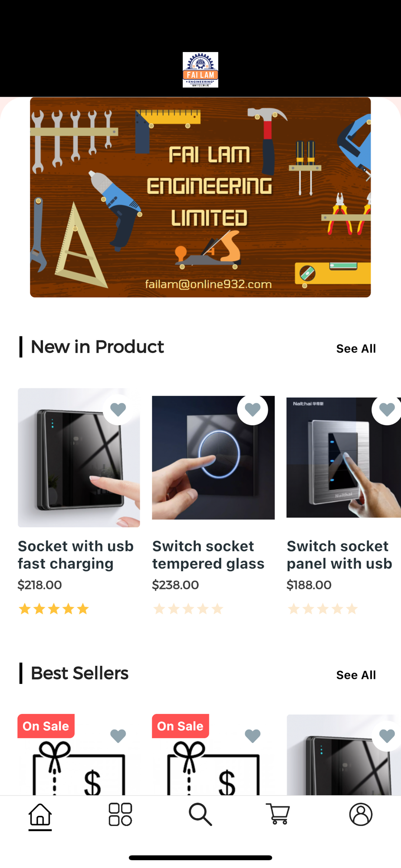401x868 pixels.
Task: See All in New in Product
Action: 356,349
